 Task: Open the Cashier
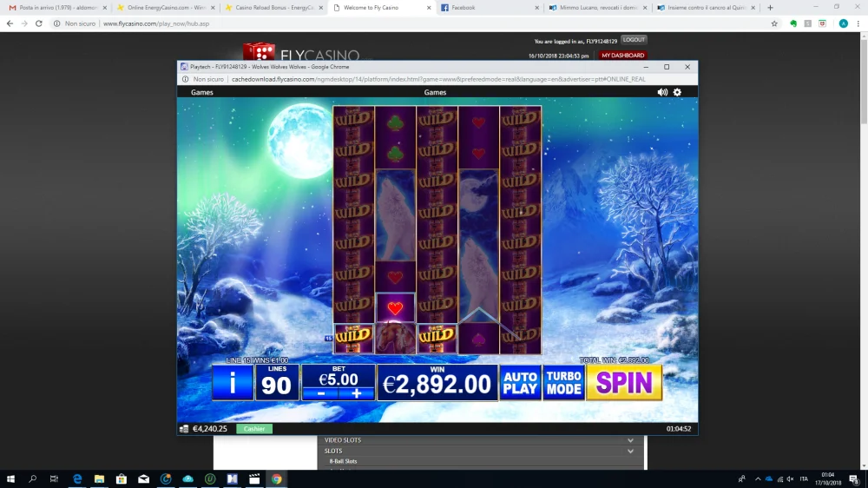[254, 429]
